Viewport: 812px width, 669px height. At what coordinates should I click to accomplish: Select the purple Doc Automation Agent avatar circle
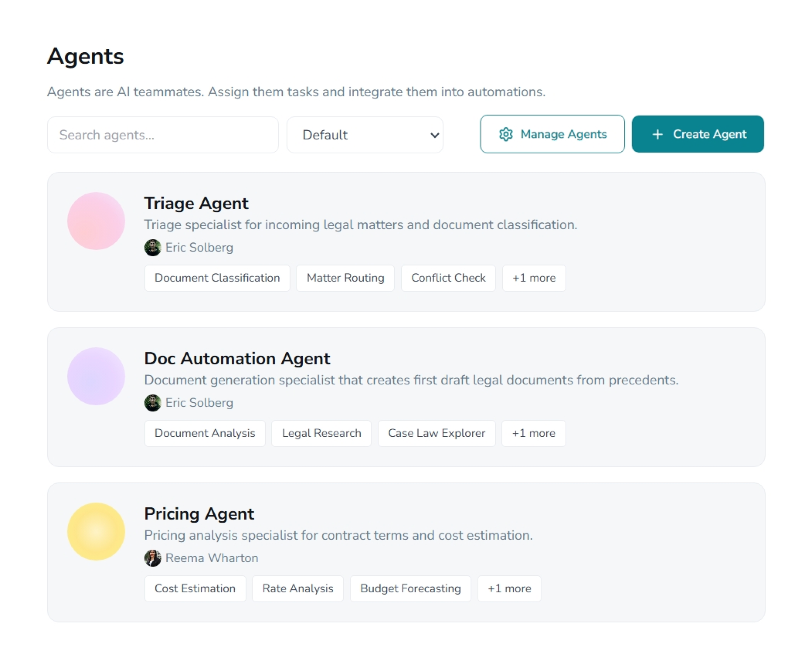tap(96, 376)
